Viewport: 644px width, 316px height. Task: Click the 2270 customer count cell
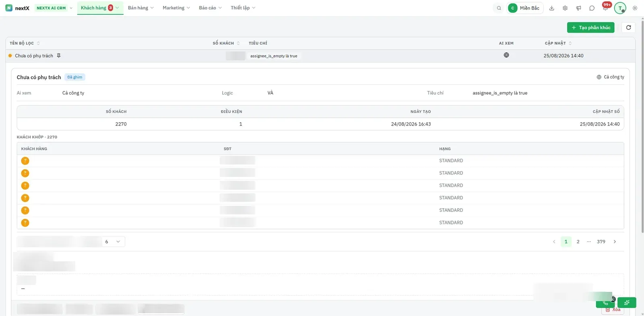click(121, 124)
